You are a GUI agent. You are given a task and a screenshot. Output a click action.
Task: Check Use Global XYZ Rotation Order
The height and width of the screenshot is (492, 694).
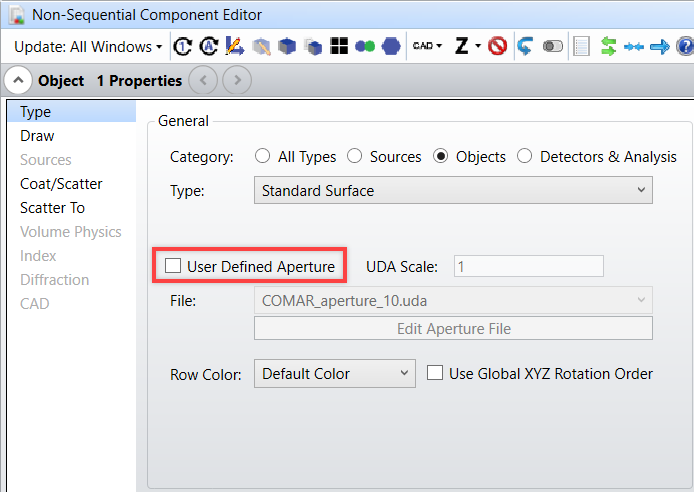click(x=435, y=373)
